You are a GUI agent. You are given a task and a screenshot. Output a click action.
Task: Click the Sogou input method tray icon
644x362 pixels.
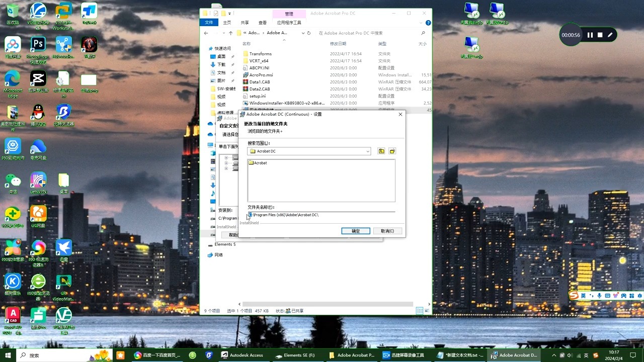click(x=596, y=355)
